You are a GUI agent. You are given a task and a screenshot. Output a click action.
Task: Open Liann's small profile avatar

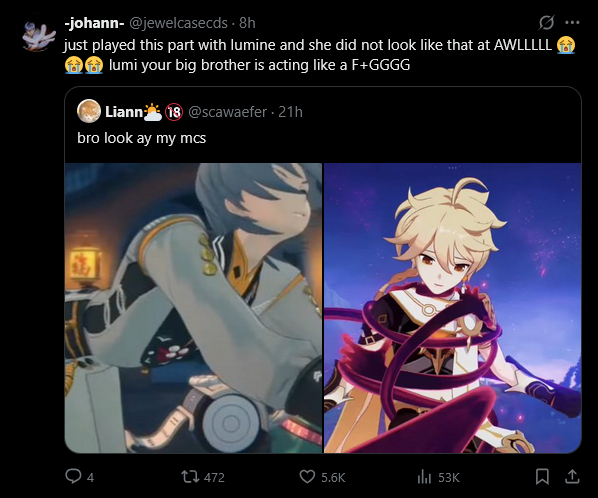88,111
